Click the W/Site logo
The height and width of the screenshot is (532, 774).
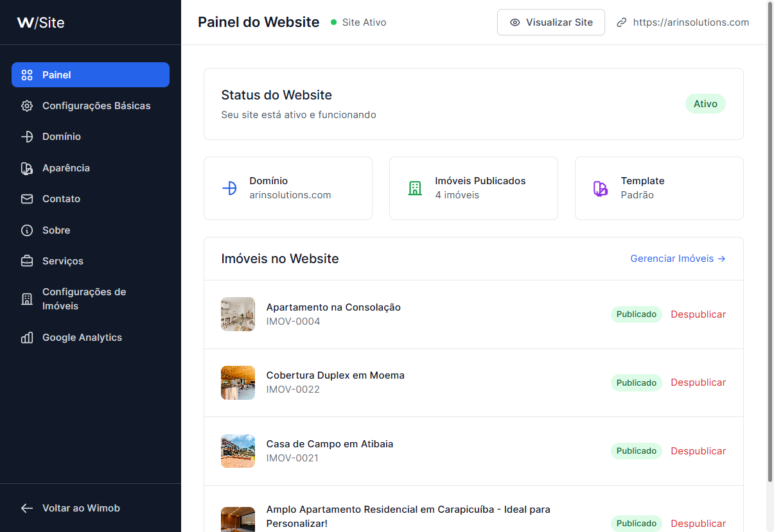[x=41, y=22]
